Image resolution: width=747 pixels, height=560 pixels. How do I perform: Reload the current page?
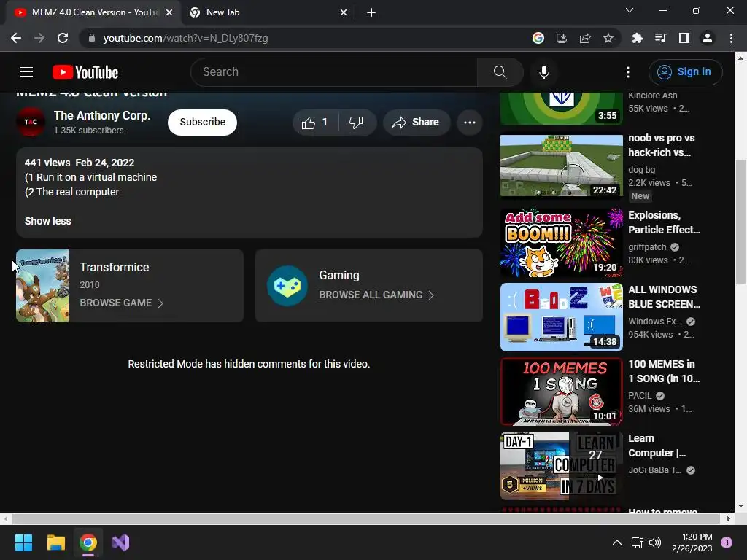click(x=63, y=38)
